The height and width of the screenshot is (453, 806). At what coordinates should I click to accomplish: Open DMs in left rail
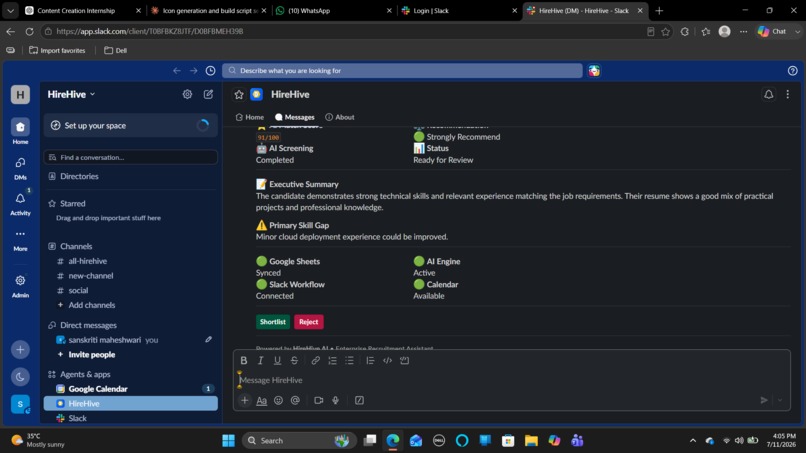point(20,168)
